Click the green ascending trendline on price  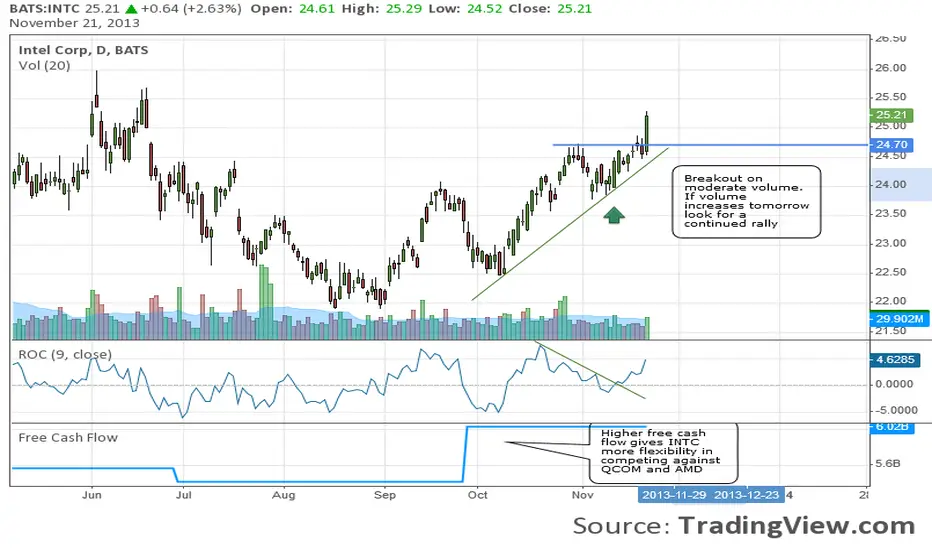coord(569,224)
